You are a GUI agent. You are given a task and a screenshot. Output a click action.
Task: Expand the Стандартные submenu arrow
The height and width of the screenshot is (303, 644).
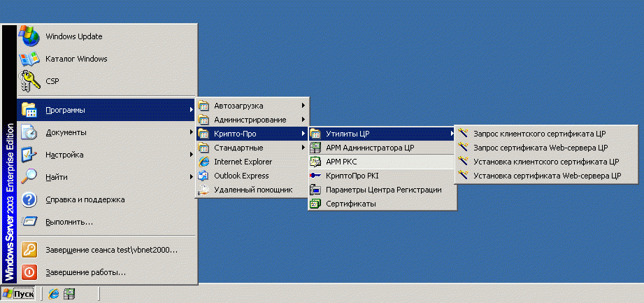tap(303, 148)
